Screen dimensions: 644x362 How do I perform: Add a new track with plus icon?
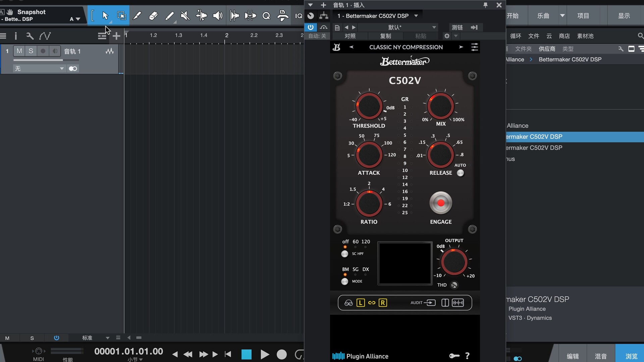tap(116, 36)
